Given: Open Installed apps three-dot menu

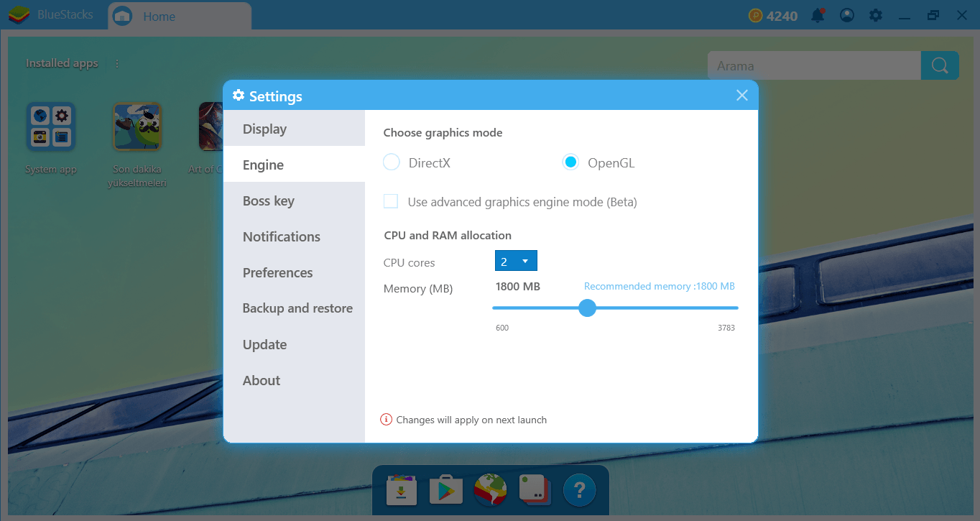Looking at the screenshot, I should coord(117,63).
